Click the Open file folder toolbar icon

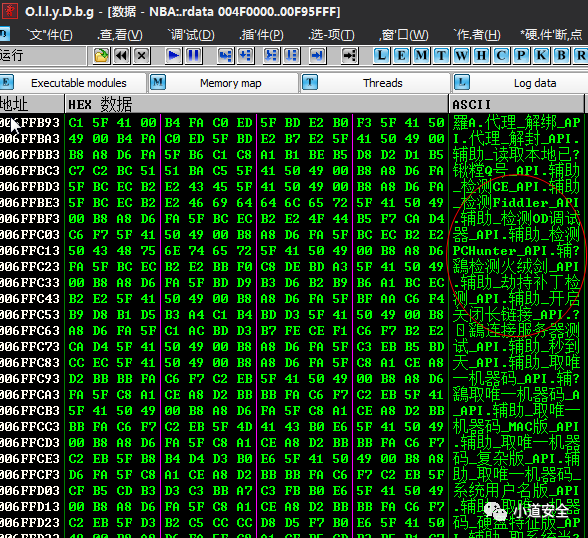point(101,56)
